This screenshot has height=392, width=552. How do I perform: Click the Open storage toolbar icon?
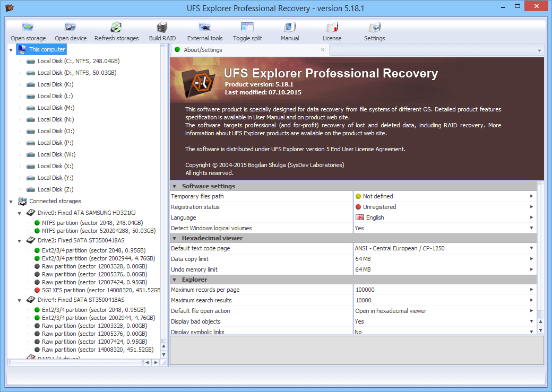point(28,27)
